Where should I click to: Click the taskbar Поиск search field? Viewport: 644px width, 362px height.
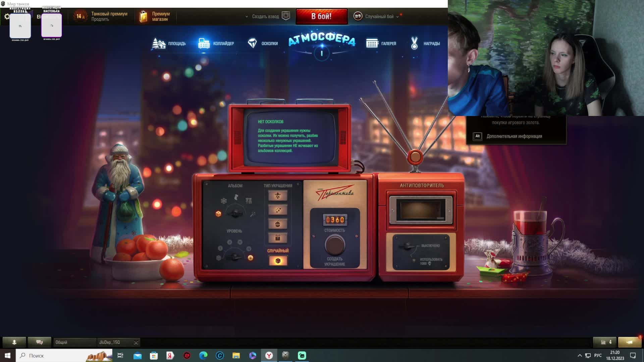click(x=64, y=355)
